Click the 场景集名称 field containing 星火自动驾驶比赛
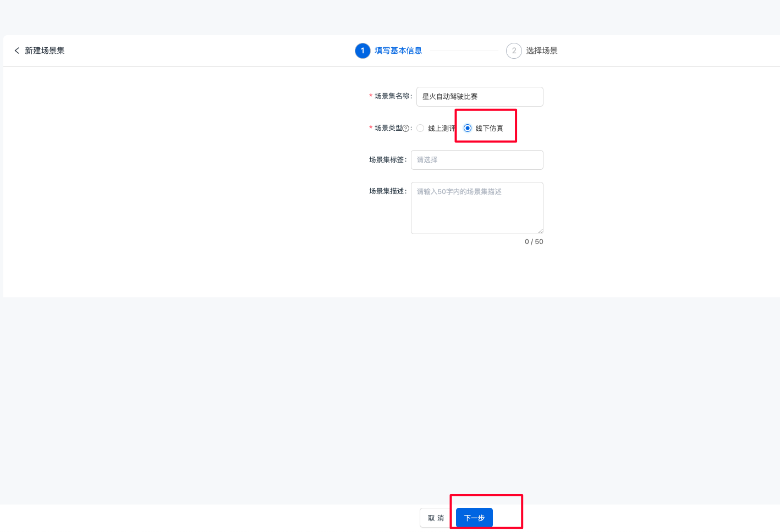Viewport: 780px width, 532px height. click(479, 96)
